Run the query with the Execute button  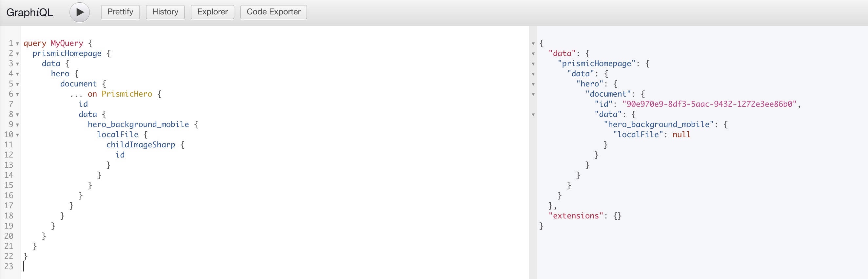point(80,12)
